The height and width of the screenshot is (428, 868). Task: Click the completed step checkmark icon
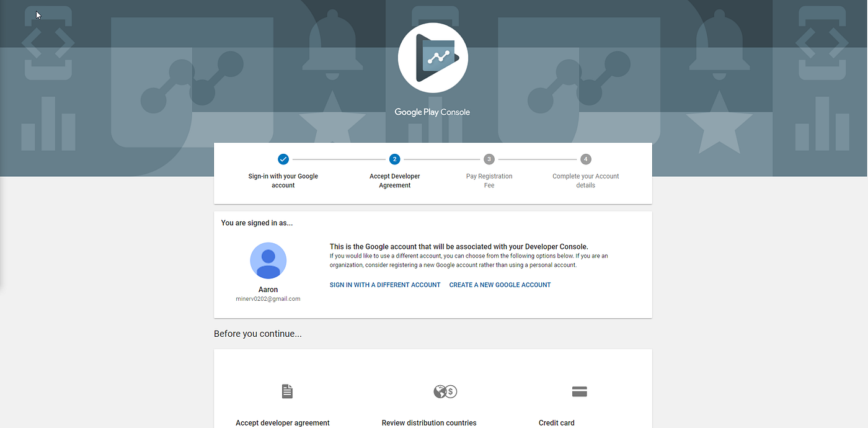pyautogui.click(x=283, y=159)
